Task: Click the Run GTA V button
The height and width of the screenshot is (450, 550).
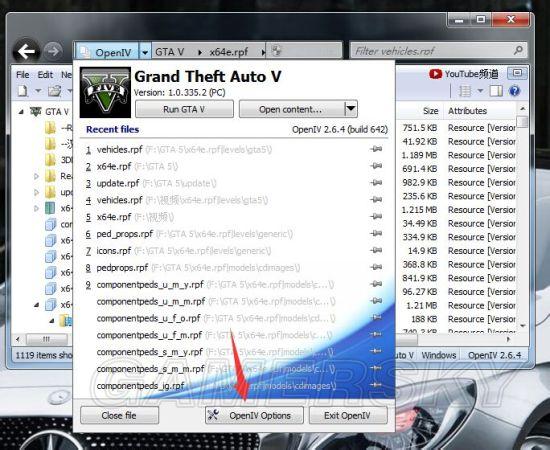Action: tap(184, 109)
